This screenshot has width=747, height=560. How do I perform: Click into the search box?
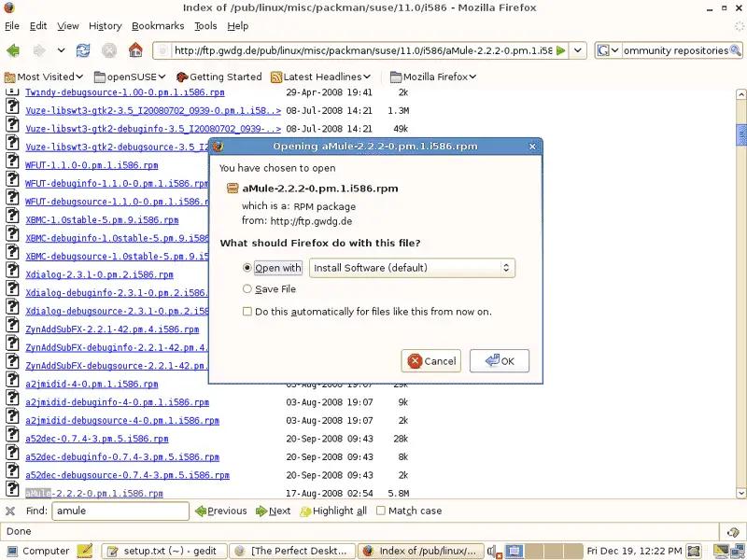coord(675,50)
